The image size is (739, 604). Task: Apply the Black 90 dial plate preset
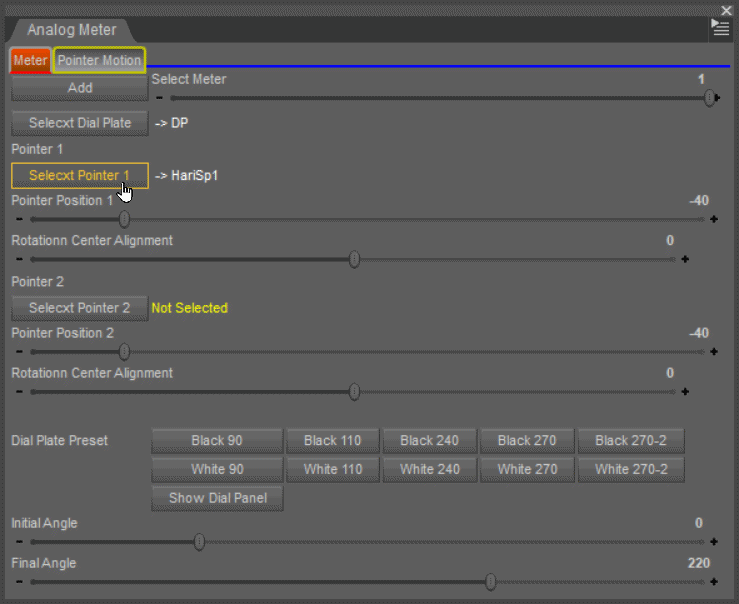[217, 440]
